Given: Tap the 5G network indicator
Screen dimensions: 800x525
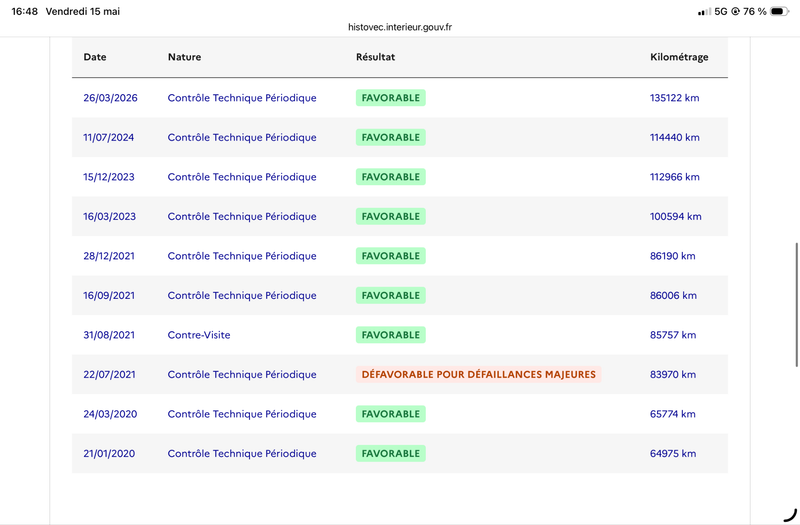Looking at the screenshot, I should pyautogui.click(x=720, y=11).
